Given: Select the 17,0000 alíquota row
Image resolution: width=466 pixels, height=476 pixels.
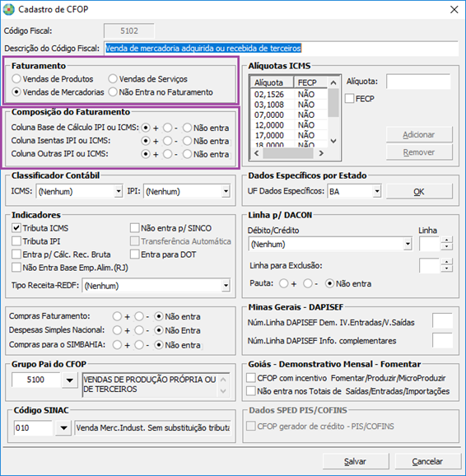Looking at the screenshot, I should 288,135.
